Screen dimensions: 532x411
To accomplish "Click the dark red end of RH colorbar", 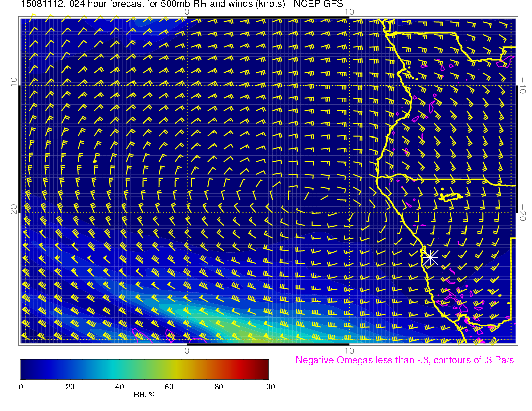I will coord(264,369).
